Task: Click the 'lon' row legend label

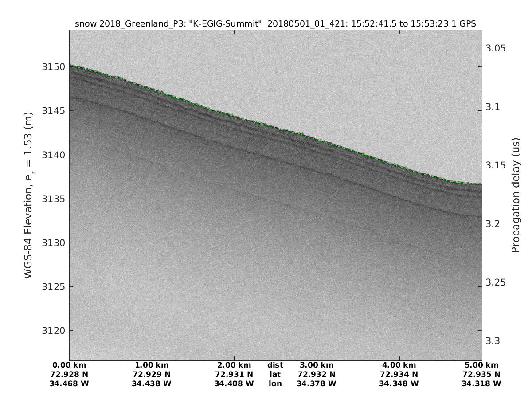Action: tap(275, 383)
